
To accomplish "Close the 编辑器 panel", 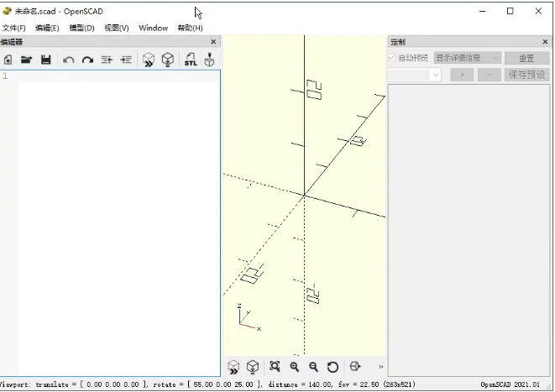I will [213, 42].
